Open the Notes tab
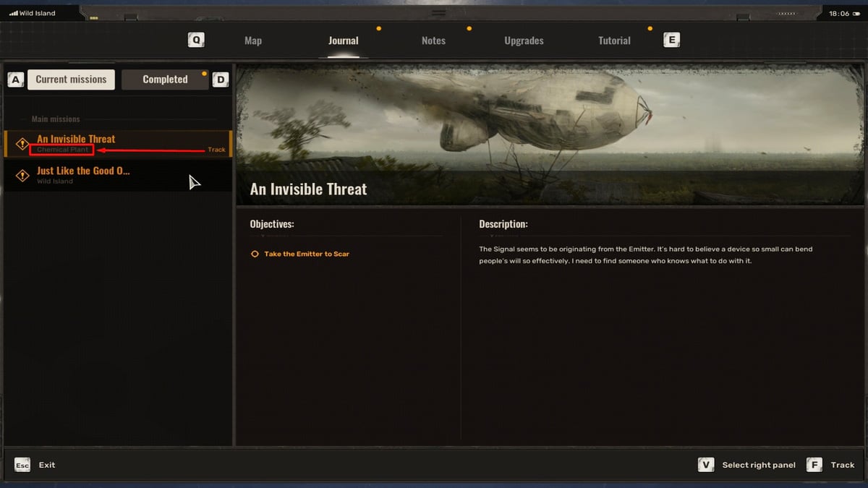The height and width of the screenshot is (488, 868). click(x=433, y=40)
